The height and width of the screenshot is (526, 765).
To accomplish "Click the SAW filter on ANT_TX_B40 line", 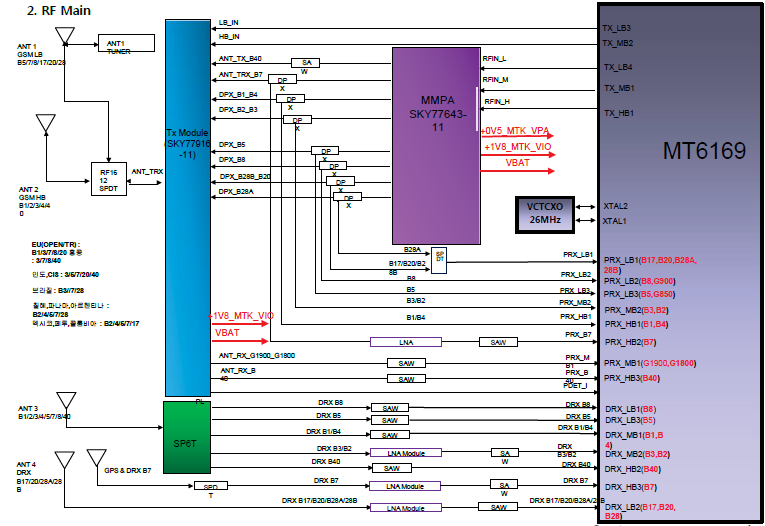I will [x=305, y=62].
